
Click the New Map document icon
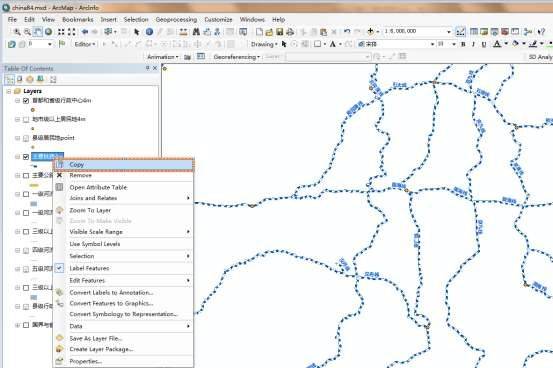pos(259,32)
